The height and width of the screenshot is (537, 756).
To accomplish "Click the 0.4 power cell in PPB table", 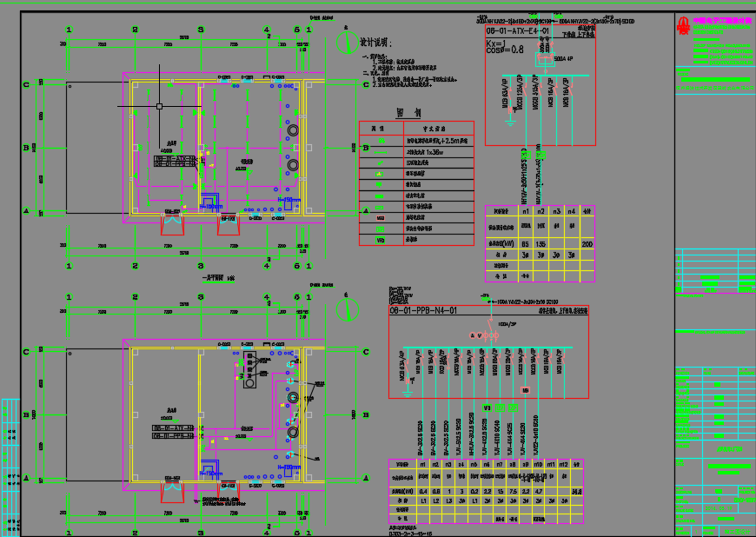I will click(x=423, y=491).
